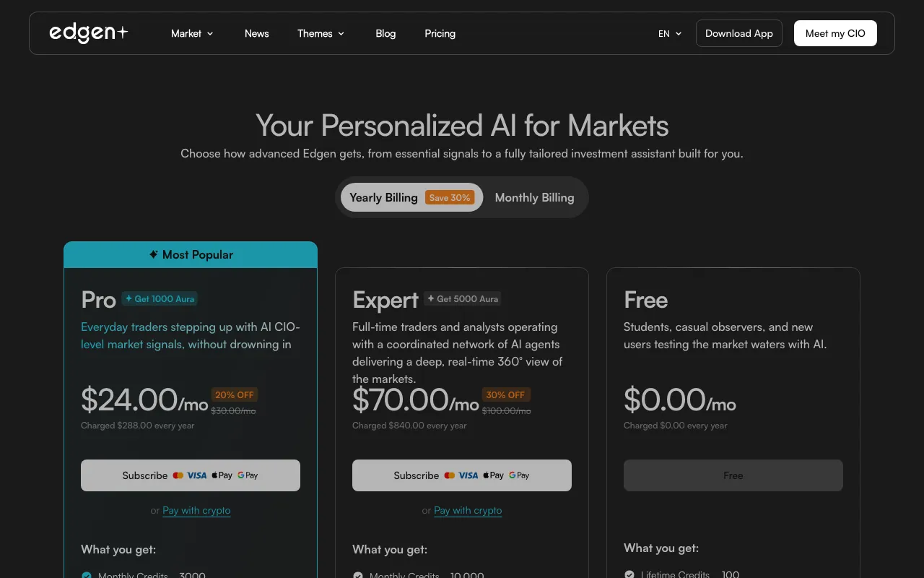
Task: Click the $24.00/mo Pro price
Action: click(144, 400)
